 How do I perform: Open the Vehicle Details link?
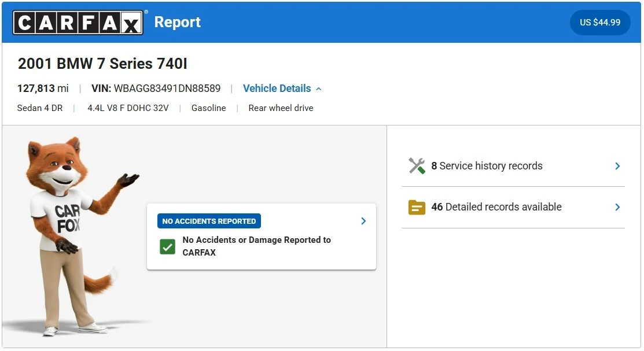pyautogui.click(x=277, y=88)
